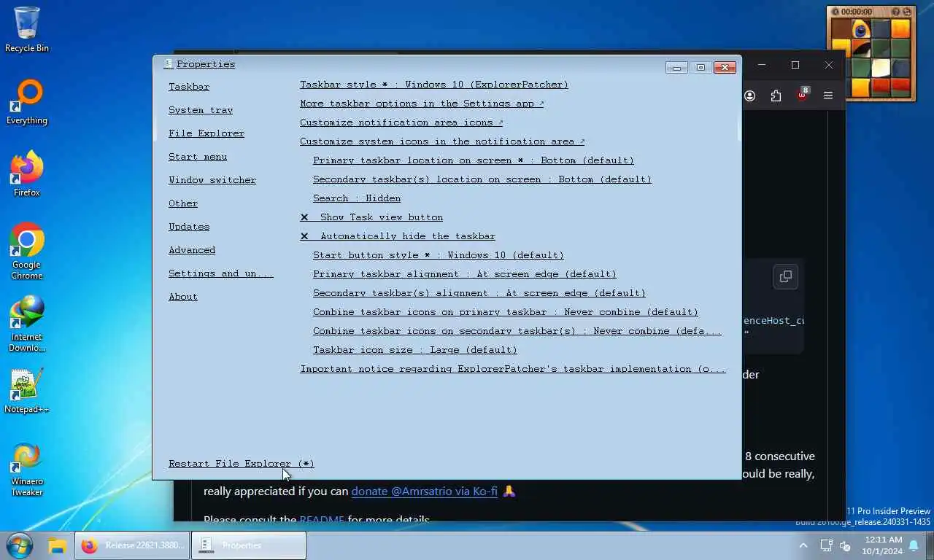This screenshot has height=560, width=934.
Task: Open the Notepad++ desktop shortcut
Action: [27, 390]
